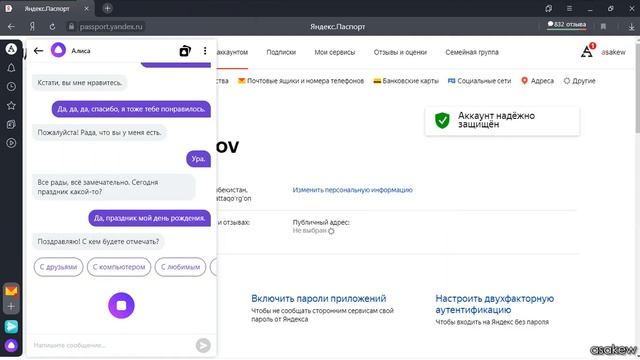This screenshot has width=640, height=360.
Task: Click the 'Ура.' message bubble
Action: coord(198,159)
